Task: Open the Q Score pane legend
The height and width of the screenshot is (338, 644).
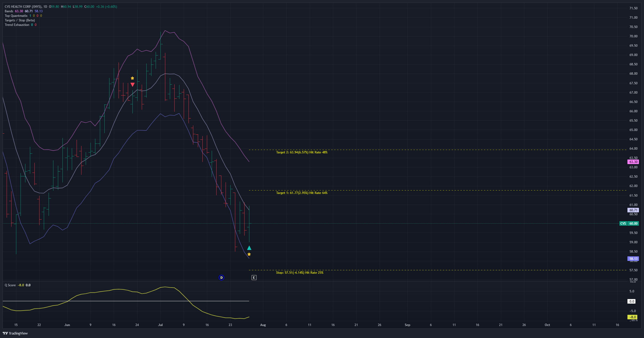Action: pyautogui.click(x=10, y=285)
